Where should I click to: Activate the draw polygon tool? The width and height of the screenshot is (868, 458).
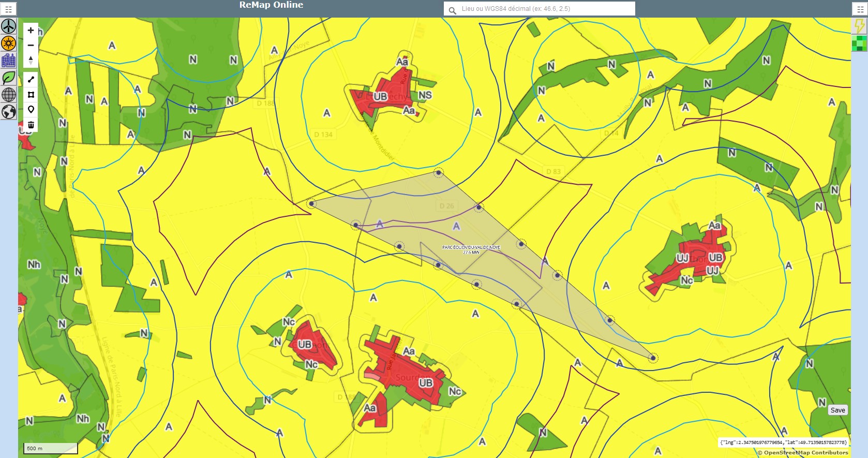[x=31, y=94]
